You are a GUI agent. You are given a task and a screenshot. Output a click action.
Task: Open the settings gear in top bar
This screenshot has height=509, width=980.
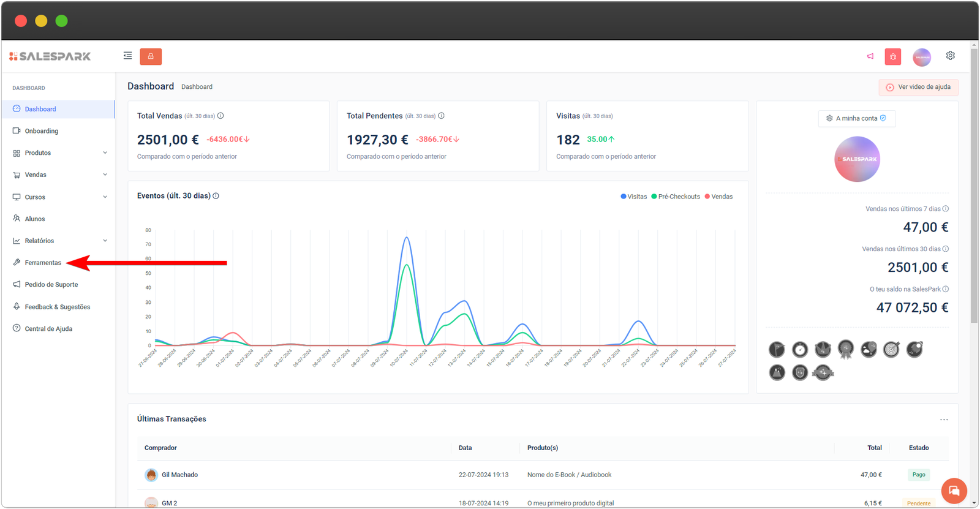tap(950, 56)
